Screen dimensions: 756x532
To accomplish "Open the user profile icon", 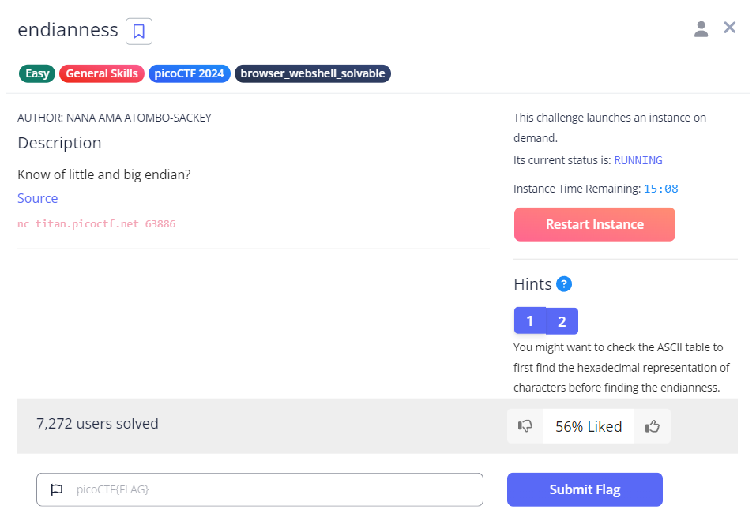I will tap(701, 29).
